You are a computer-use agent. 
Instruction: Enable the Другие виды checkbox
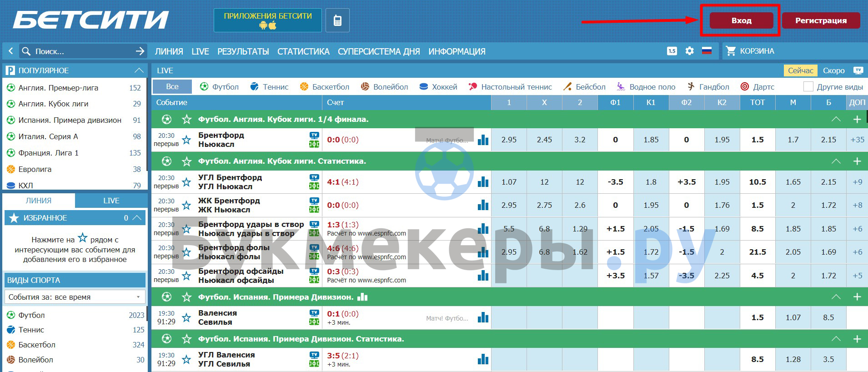(808, 86)
